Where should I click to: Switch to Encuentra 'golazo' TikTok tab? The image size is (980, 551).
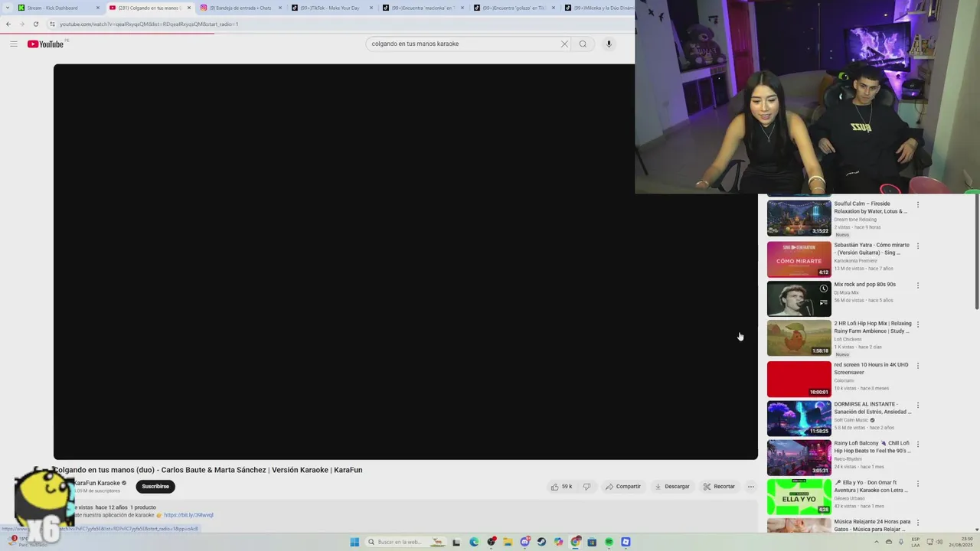coord(513,8)
